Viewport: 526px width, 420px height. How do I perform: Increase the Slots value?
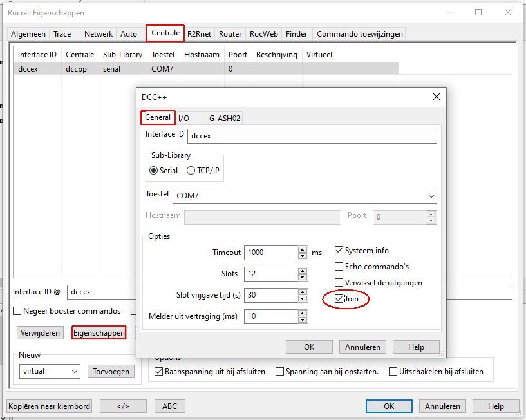click(x=302, y=271)
